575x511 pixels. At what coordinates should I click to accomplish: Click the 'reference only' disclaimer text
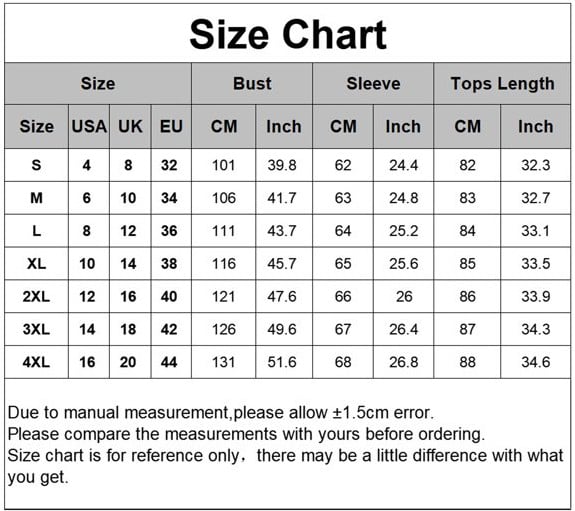pyautogui.click(x=285, y=466)
